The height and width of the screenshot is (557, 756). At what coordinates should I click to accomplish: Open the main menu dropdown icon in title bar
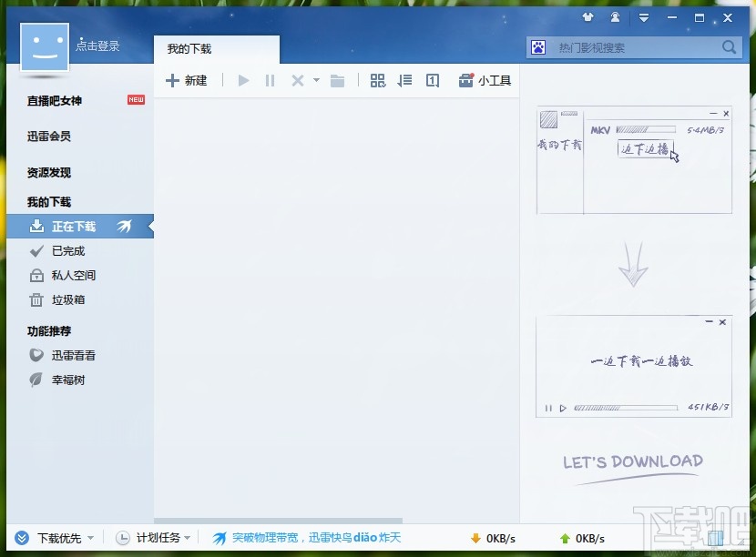[x=644, y=18]
